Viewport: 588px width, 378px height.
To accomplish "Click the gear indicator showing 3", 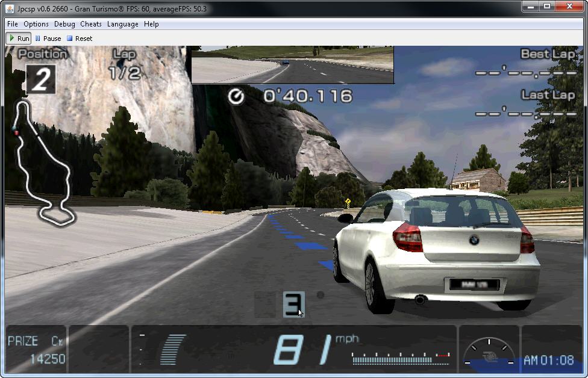I will 293,304.
